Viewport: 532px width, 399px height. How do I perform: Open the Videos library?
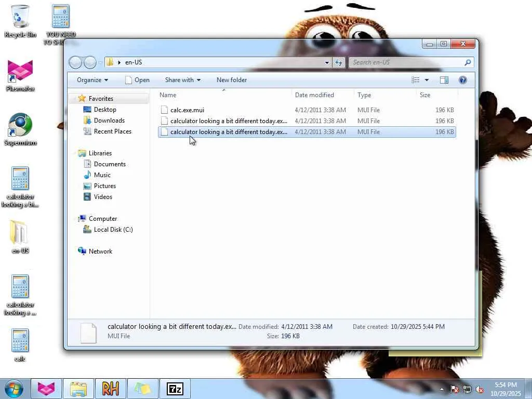point(103,197)
